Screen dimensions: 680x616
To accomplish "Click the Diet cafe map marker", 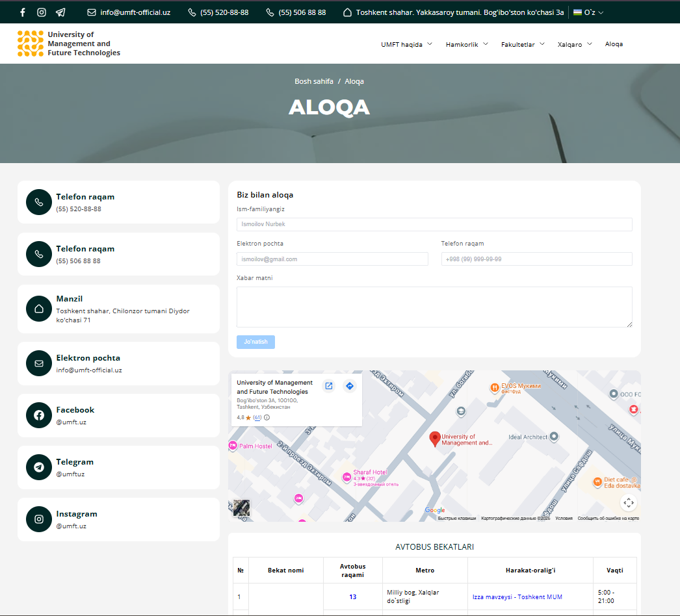I will click(x=597, y=481).
